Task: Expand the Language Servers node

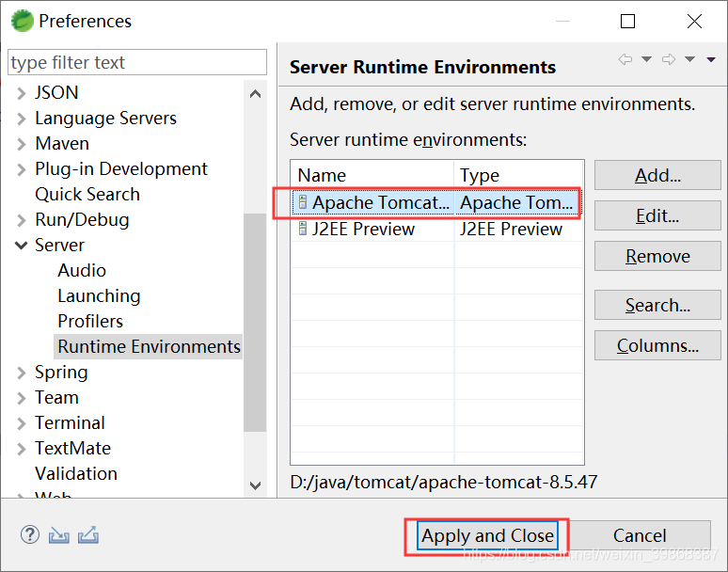Action: tap(21, 119)
